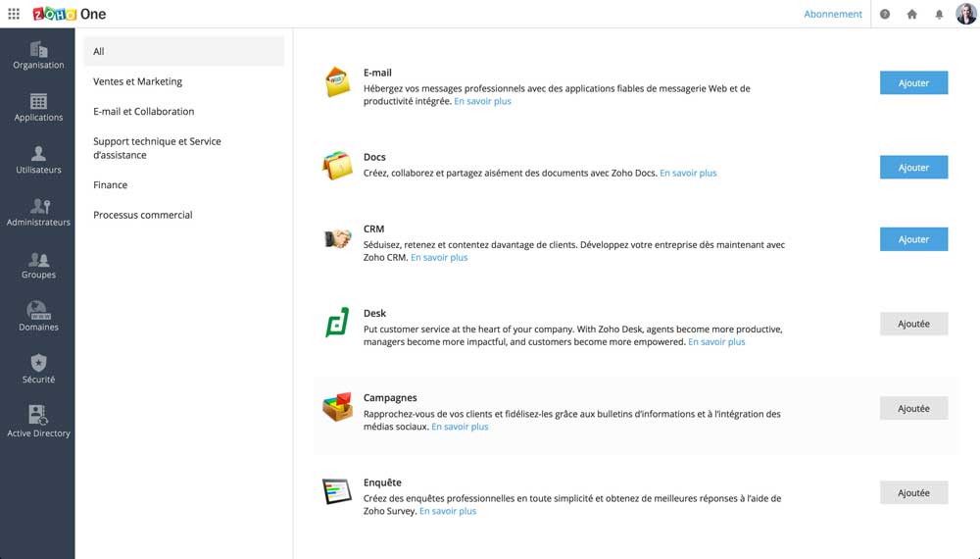Viewport: 980px width, 559px height.
Task: Click Ajouter button for CRM
Action: coord(913,239)
